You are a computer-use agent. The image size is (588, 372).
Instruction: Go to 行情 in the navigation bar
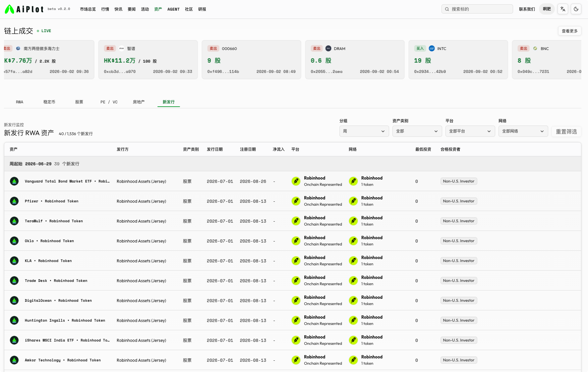(x=105, y=9)
